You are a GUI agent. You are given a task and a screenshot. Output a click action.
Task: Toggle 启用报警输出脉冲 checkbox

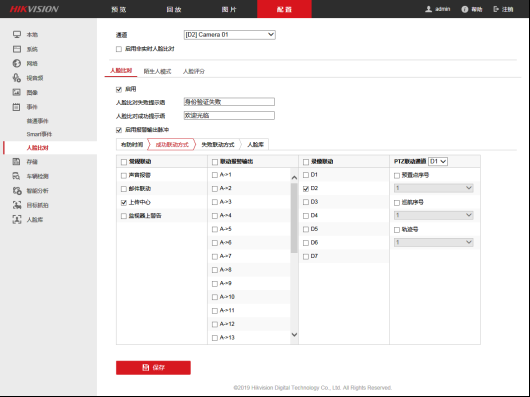(x=119, y=130)
